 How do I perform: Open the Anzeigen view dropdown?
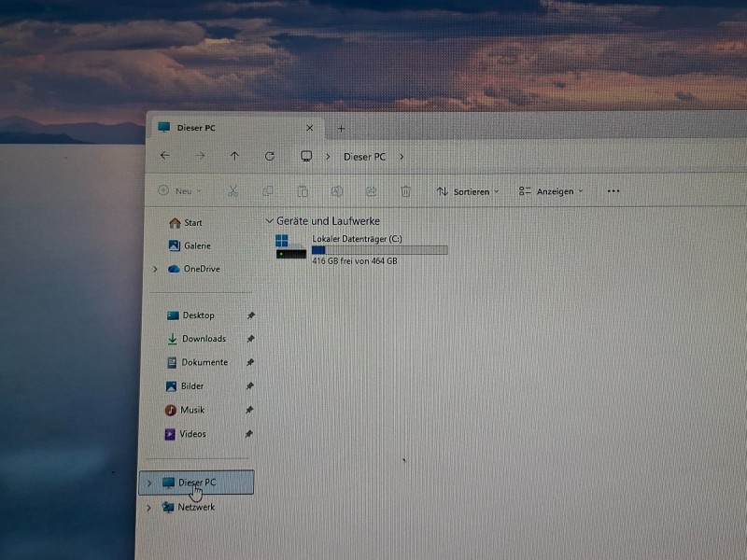551,191
